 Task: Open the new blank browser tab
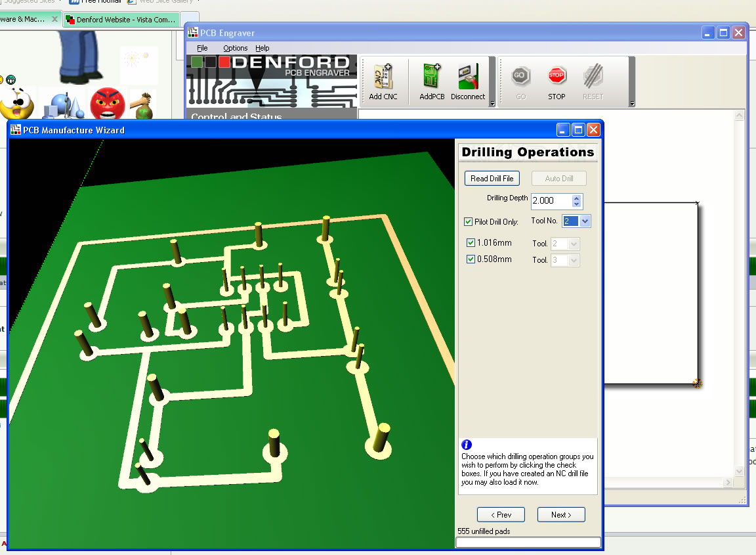tap(190, 19)
